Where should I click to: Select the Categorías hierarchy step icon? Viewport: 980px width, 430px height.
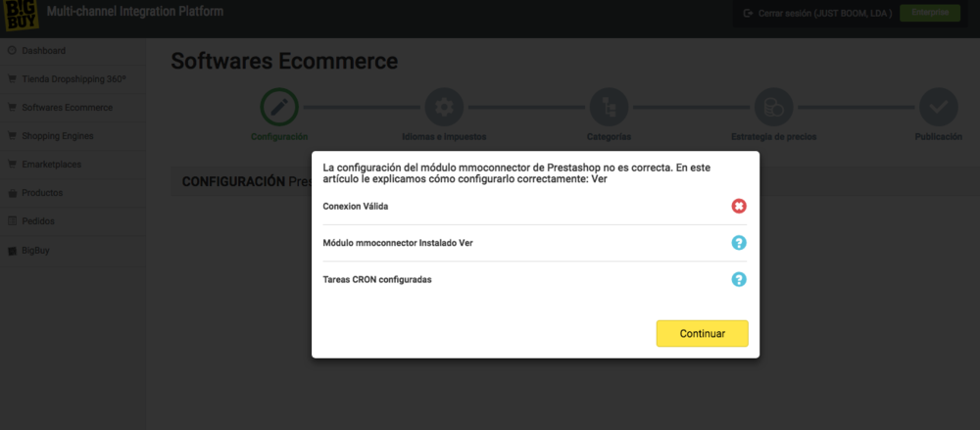(x=609, y=108)
